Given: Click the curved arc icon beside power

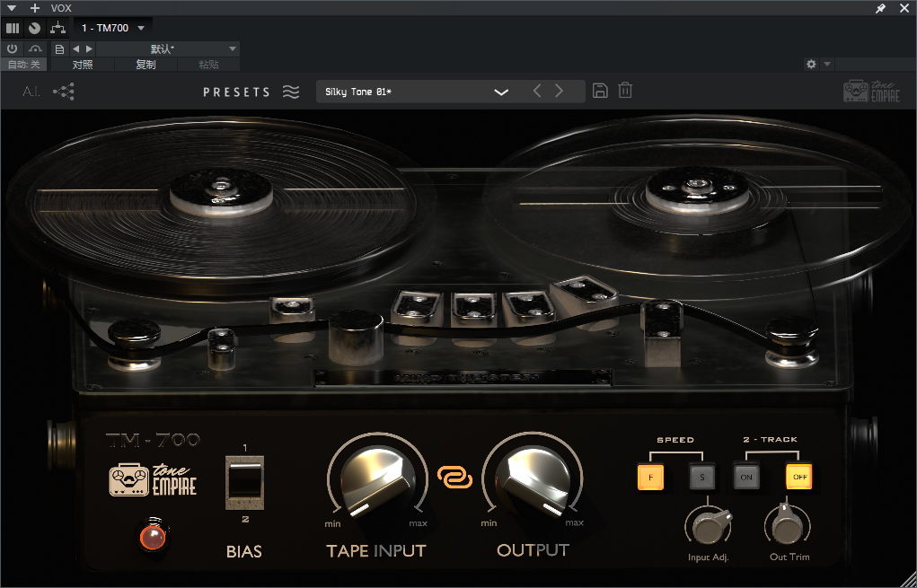Looking at the screenshot, I should point(36,49).
